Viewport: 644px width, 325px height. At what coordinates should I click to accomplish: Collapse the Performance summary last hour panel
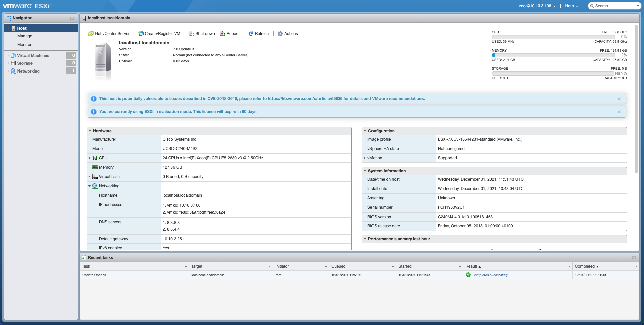(365, 239)
